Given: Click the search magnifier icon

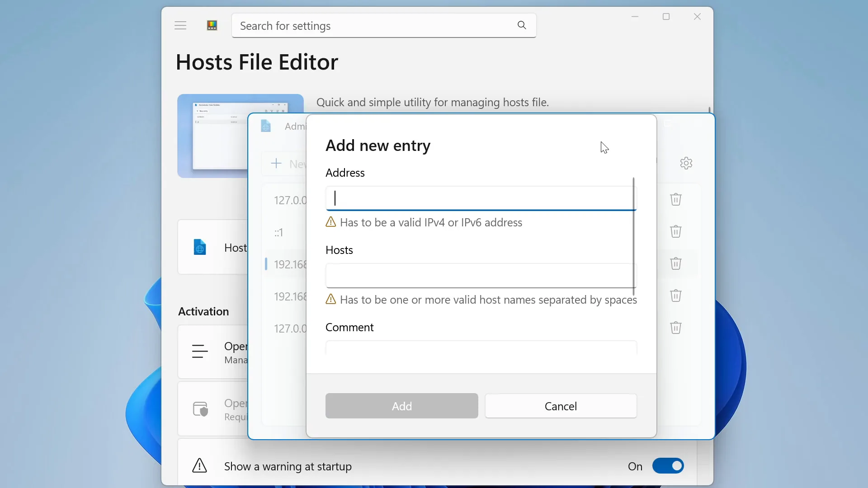Looking at the screenshot, I should [522, 25].
